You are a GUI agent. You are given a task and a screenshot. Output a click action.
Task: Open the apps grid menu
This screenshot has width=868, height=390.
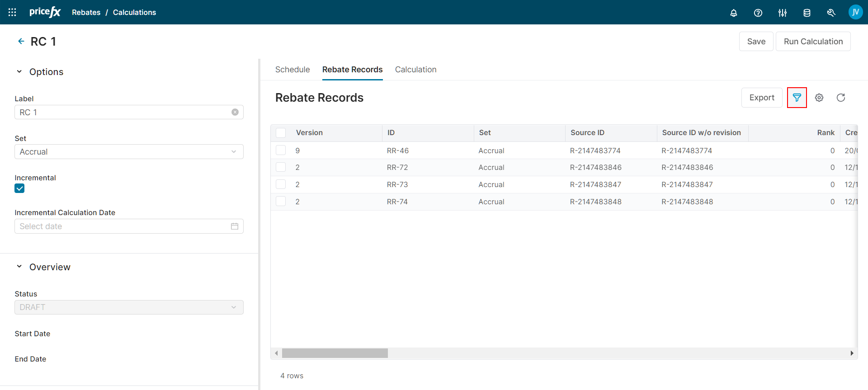pos(12,12)
